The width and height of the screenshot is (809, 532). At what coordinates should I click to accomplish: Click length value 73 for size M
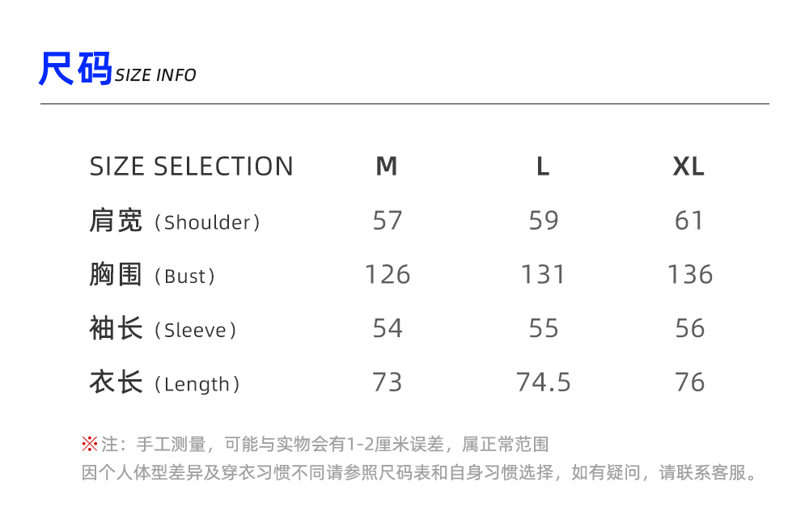coord(388,382)
